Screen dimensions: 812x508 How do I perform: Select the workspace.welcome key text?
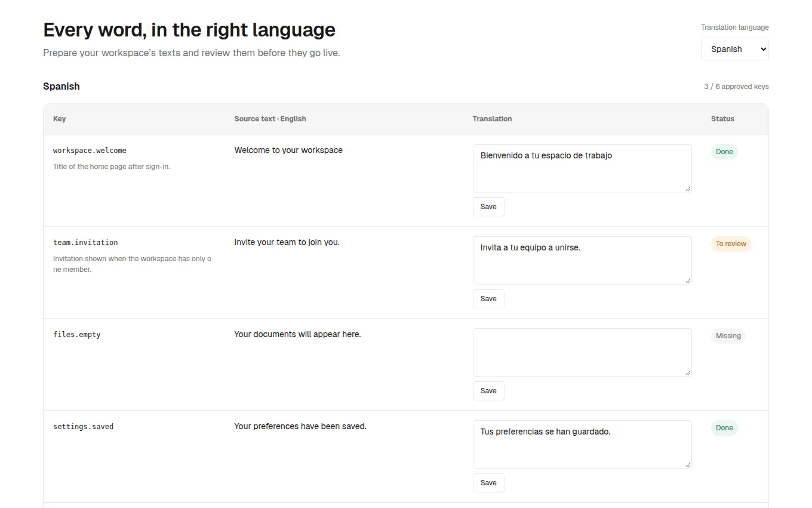point(90,151)
